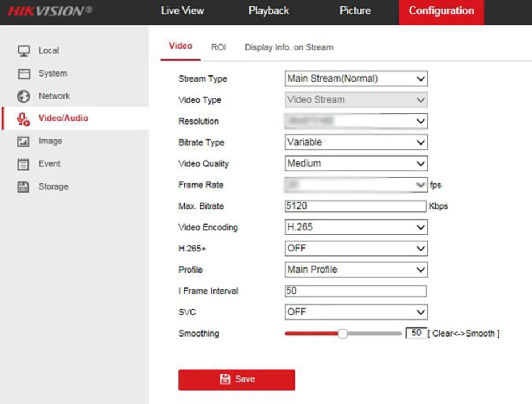Screen dimensions: 532x404
Task: Select the Video sub-tab
Action: 181,46
